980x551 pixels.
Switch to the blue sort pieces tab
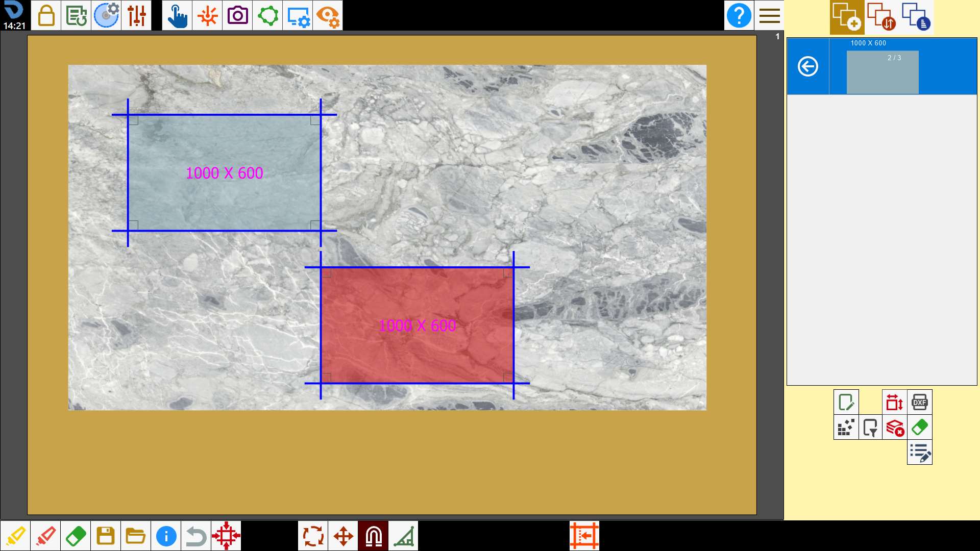click(916, 17)
